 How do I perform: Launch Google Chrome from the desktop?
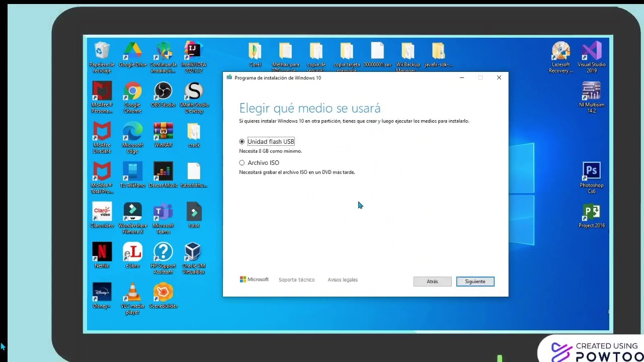[x=133, y=91]
